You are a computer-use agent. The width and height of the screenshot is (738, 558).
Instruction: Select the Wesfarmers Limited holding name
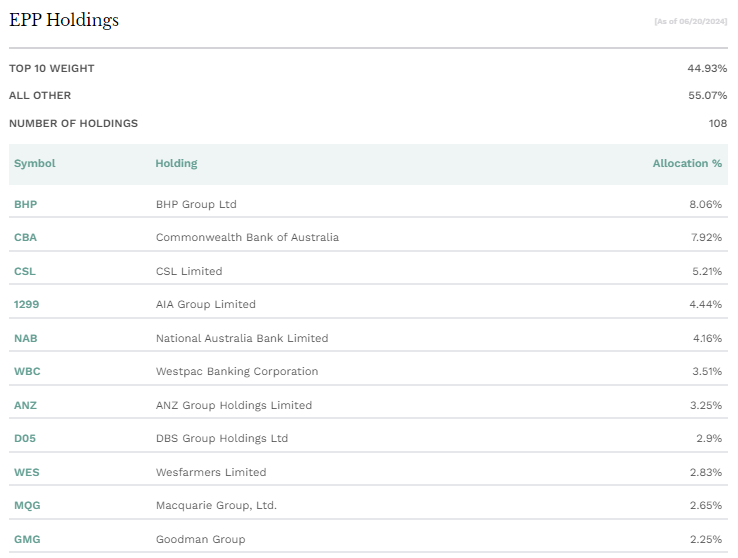click(x=211, y=472)
